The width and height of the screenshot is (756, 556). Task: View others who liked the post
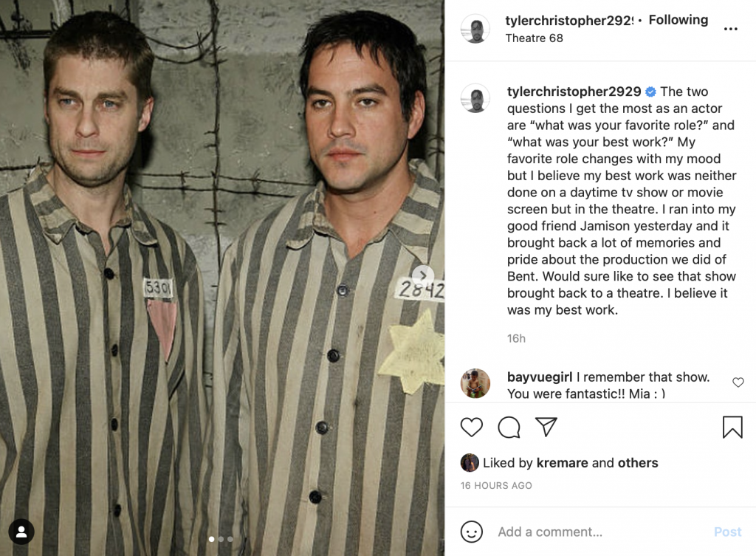click(x=638, y=463)
